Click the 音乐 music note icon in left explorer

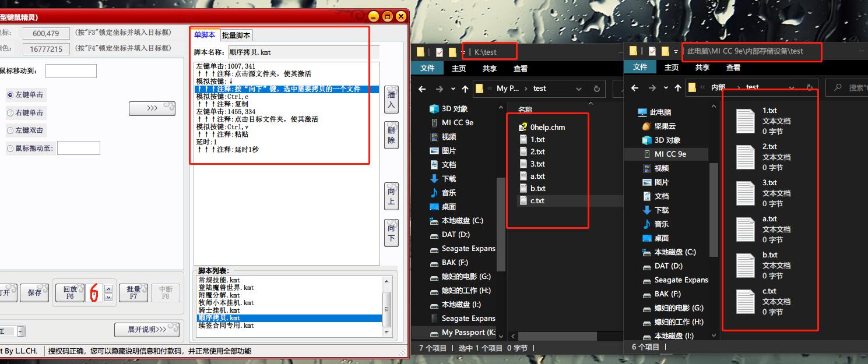pyautogui.click(x=434, y=193)
